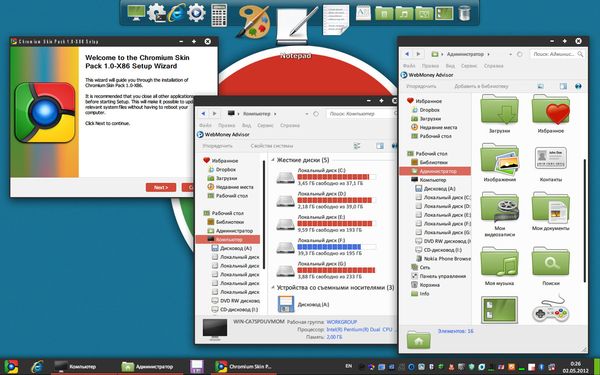Open the Поиски folder

(551, 266)
